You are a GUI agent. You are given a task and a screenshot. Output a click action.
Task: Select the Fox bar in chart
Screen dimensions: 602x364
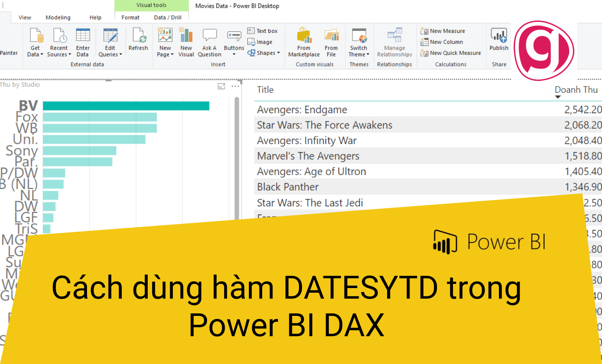click(100, 117)
